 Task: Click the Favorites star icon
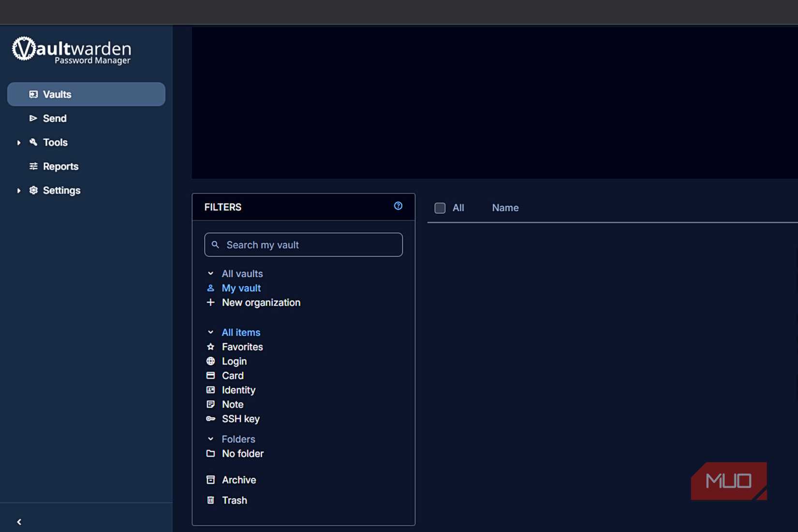(210, 347)
